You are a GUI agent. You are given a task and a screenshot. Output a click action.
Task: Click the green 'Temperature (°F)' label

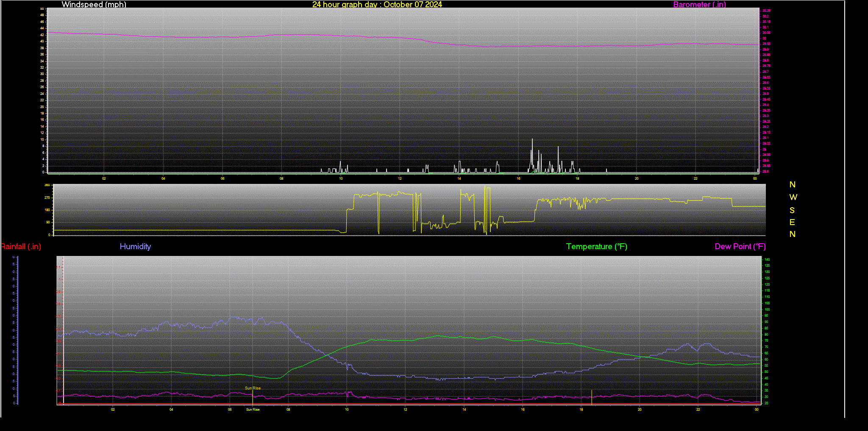[596, 246]
